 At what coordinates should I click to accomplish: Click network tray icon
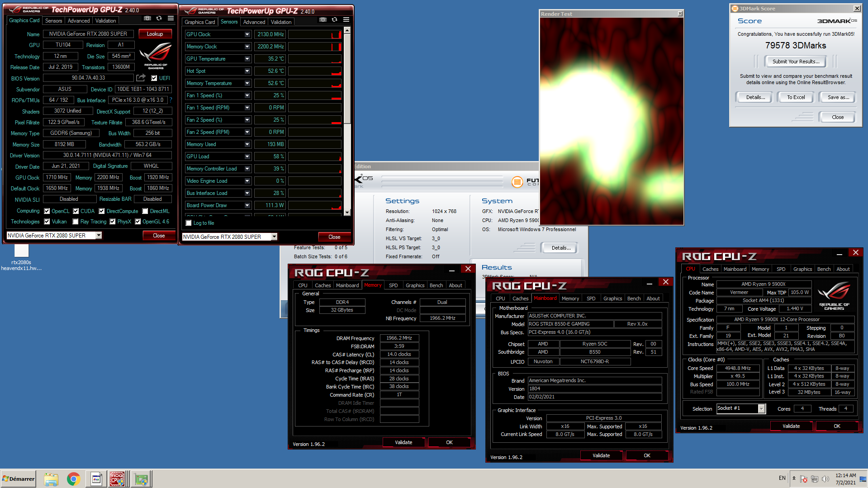point(815,479)
